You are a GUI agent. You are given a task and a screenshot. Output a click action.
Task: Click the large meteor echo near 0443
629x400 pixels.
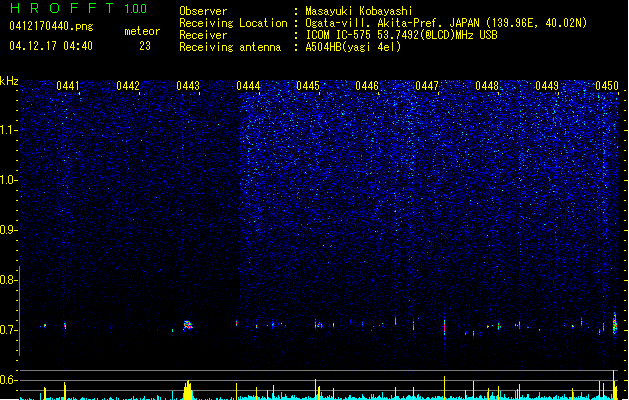(x=188, y=325)
